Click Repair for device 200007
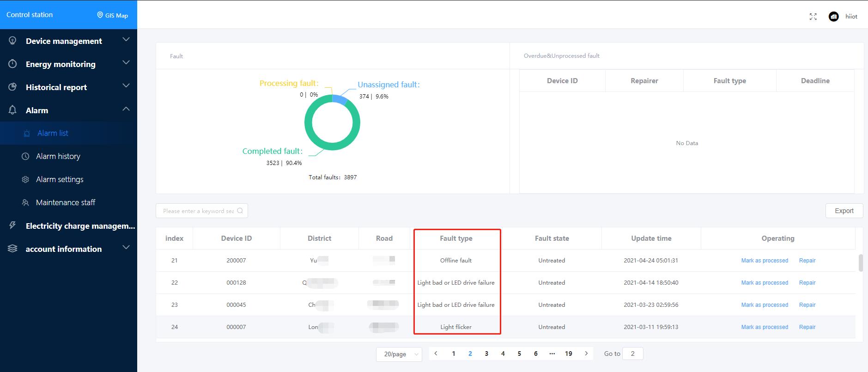 pyautogui.click(x=807, y=261)
